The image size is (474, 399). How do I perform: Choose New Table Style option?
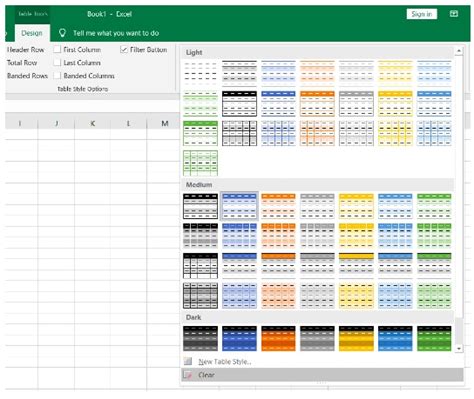225,362
